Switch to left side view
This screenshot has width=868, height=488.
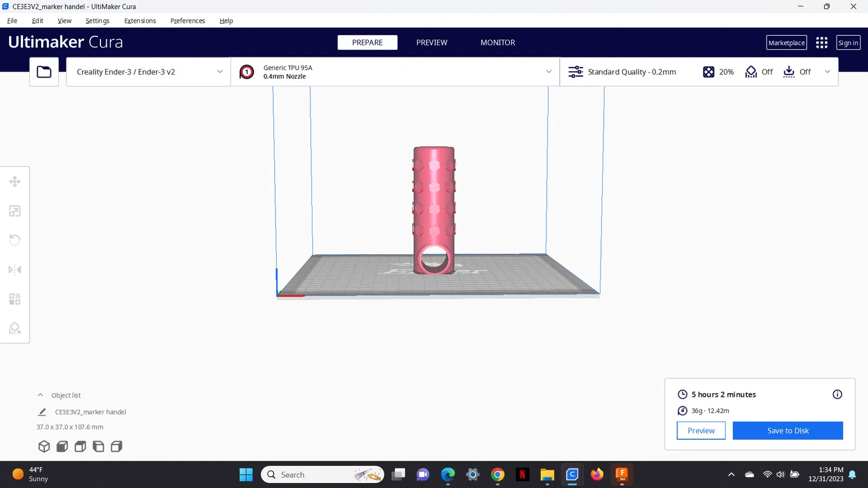tap(98, 446)
